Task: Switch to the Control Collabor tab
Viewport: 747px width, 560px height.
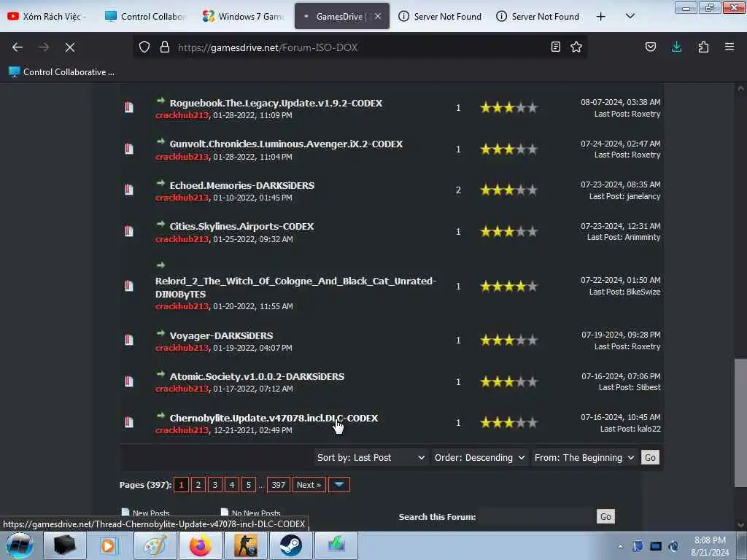Action: [x=145, y=17]
